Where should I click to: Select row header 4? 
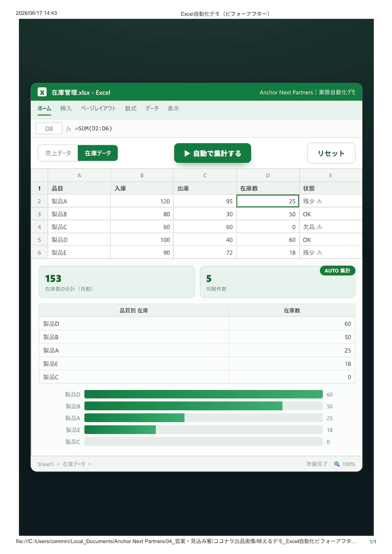point(39,227)
